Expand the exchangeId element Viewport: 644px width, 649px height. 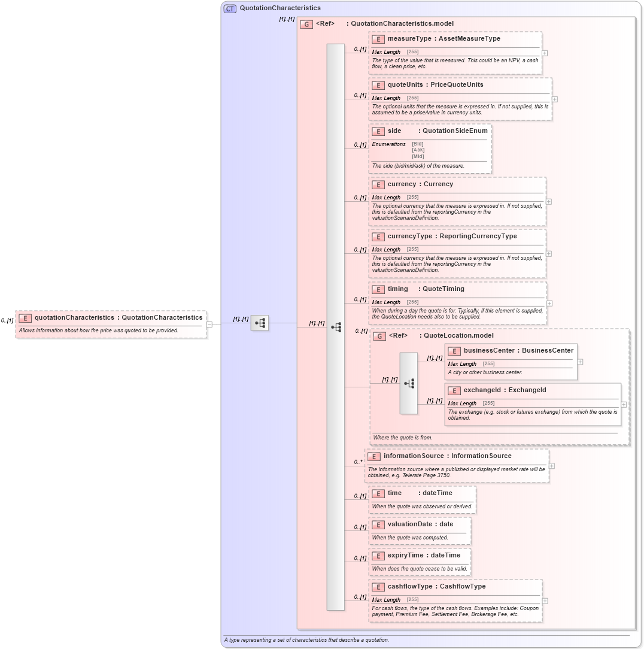tap(624, 404)
